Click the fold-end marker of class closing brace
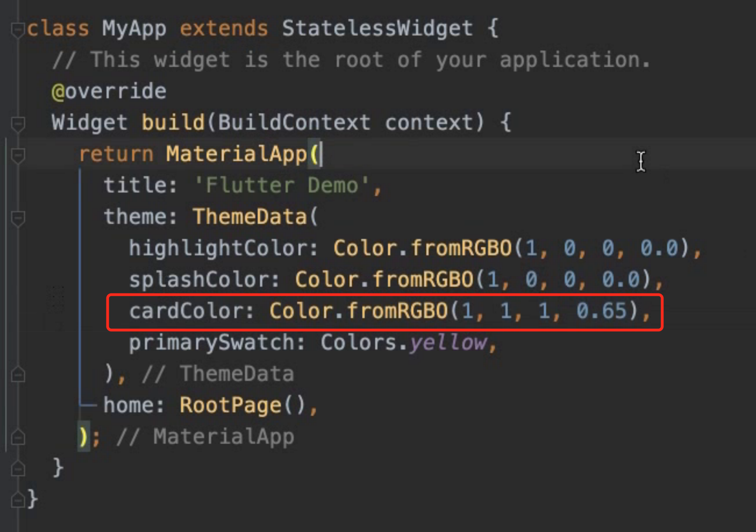The image size is (756, 532). (18, 500)
